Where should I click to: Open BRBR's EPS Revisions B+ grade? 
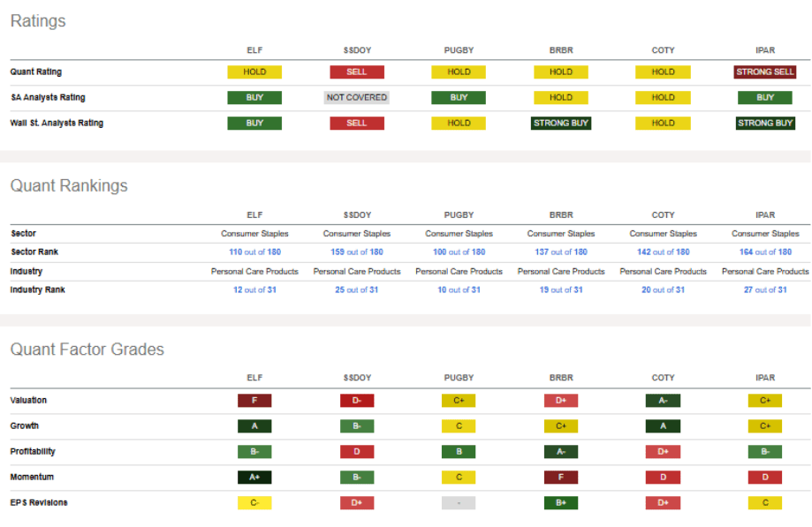(x=561, y=503)
